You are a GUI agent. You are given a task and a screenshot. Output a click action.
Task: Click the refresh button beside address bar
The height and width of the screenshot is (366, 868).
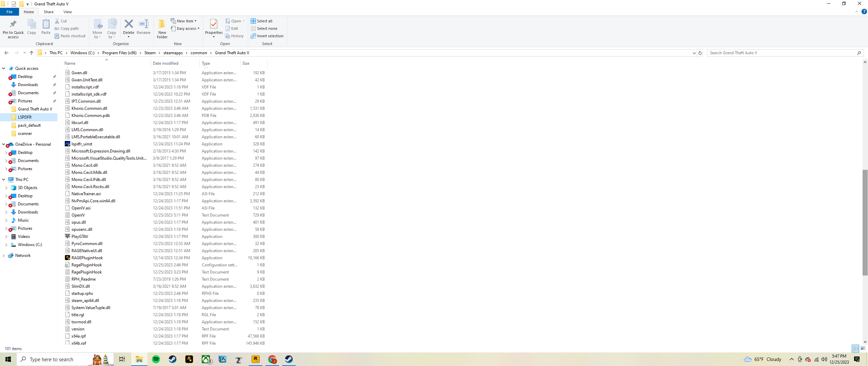[x=700, y=53]
